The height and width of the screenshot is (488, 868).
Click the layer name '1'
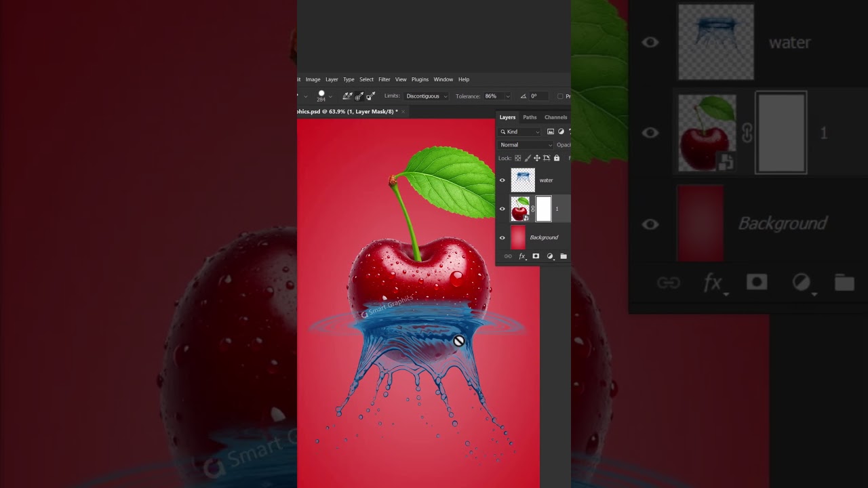[557, 209]
